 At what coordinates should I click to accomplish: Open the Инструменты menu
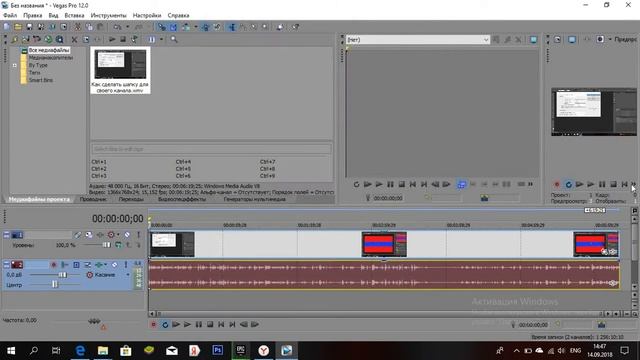click(x=109, y=15)
